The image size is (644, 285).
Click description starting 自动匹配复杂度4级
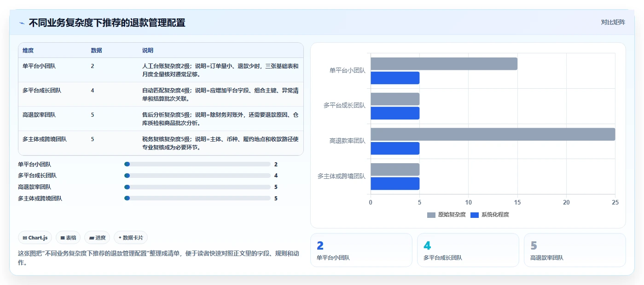click(220, 94)
